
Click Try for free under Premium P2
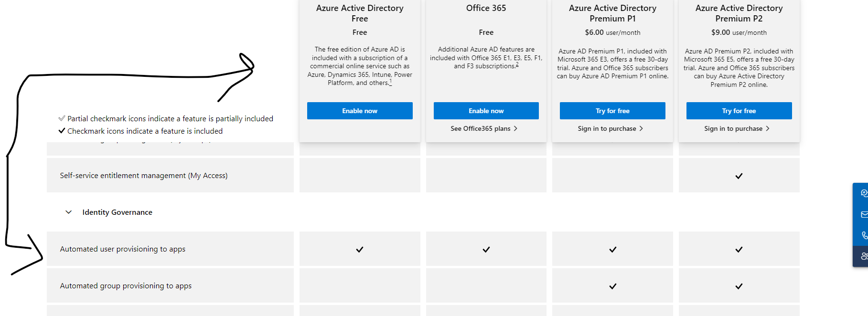pos(739,111)
